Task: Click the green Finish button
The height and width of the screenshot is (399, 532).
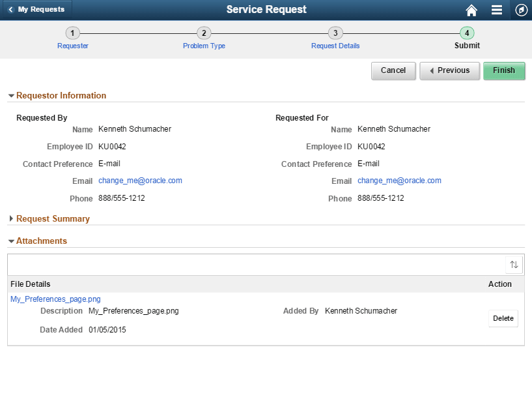Action: pyautogui.click(x=504, y=70)
